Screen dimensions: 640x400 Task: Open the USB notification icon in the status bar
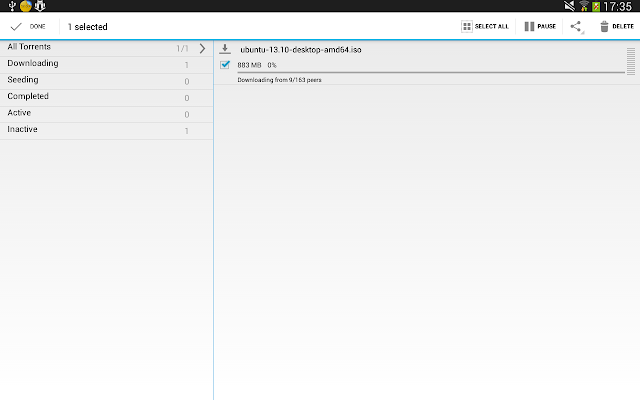coord(12,6)
